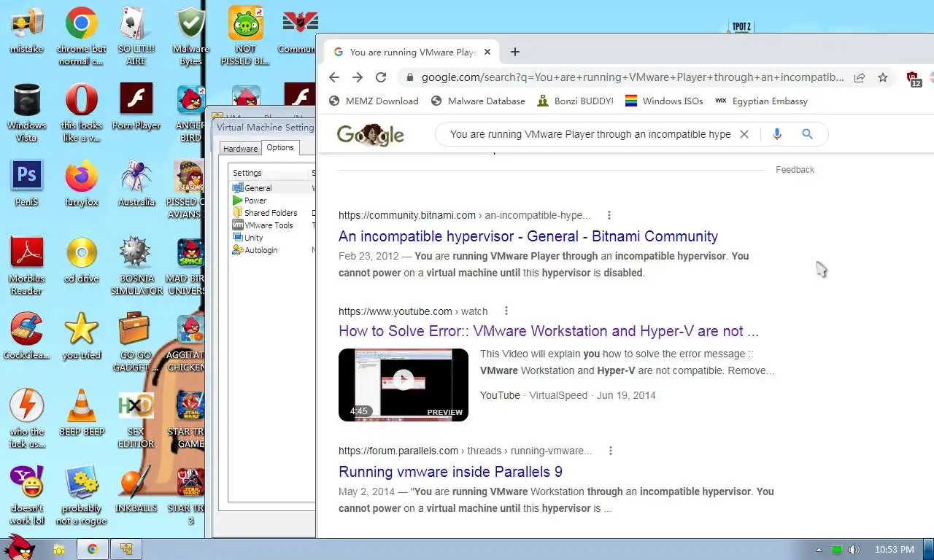Screen dimensions: 934x560
Task: Select the 'Australia' spider solitaire icon
Action: tap(136, 184)
